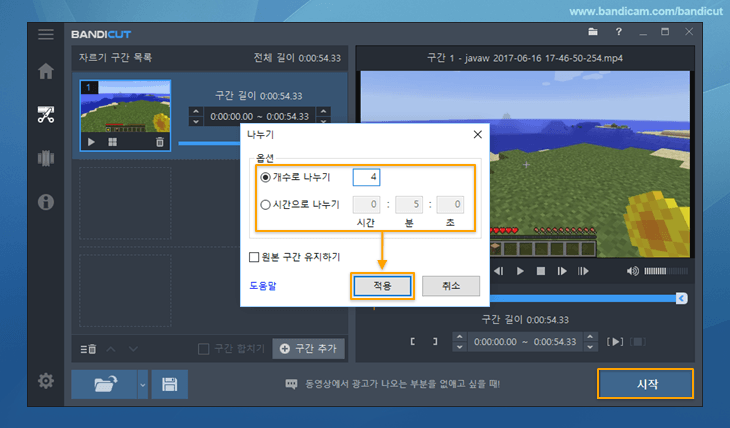Open output folder icon in title bar
Screen dimensions: 730x428
pyautogui.click(x=593, y=32)
